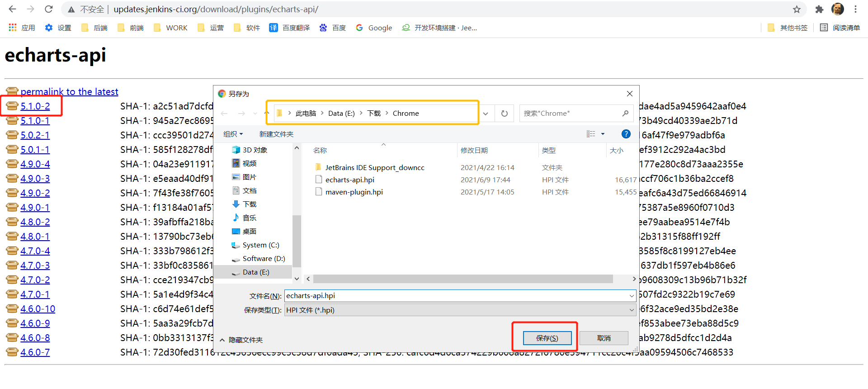Reload the Jenkins plugin page
The image size is (868, 389).
click(49, 9)
